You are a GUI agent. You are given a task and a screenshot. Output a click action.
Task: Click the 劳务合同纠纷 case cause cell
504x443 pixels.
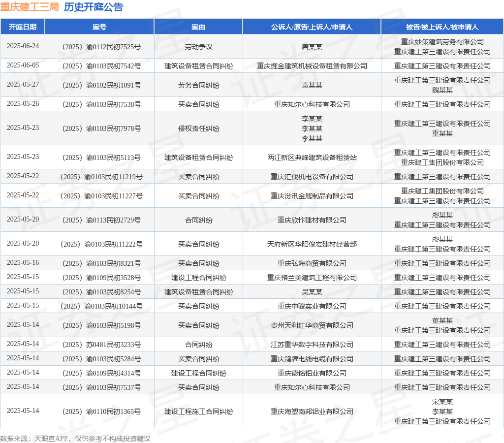tap(199, 86)
